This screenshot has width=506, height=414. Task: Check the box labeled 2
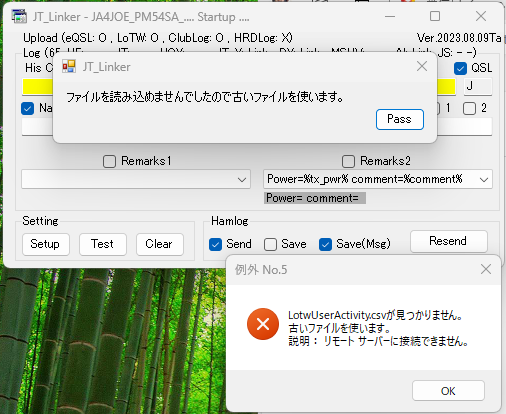click(469, 108)
